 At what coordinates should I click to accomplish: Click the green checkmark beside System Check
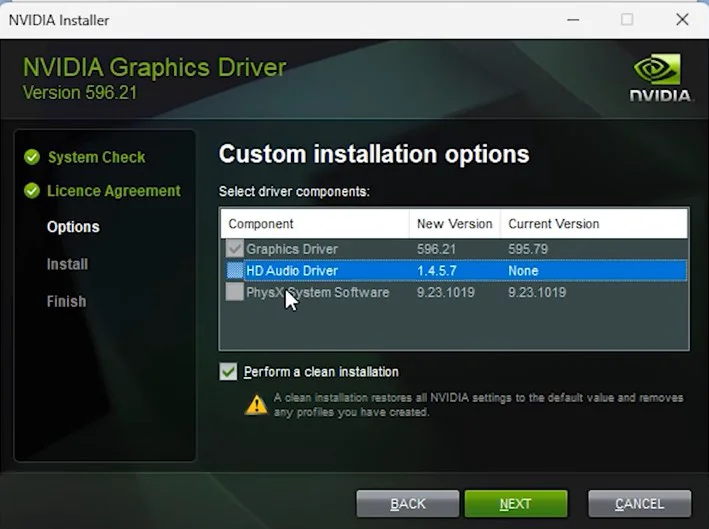pyautogui.click(x=32, y=157)
